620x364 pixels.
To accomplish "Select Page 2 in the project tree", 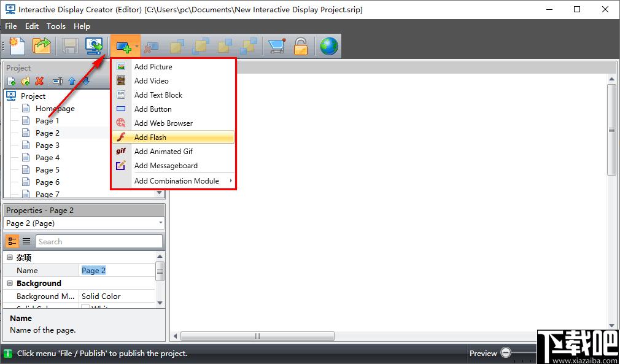I will 47,133.
